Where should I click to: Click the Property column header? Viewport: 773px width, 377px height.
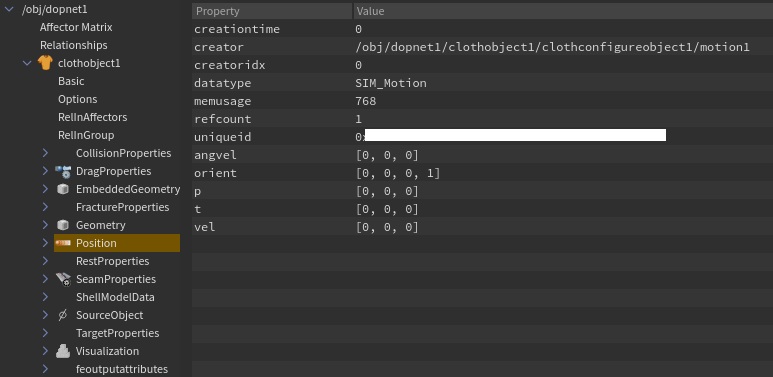272,11
